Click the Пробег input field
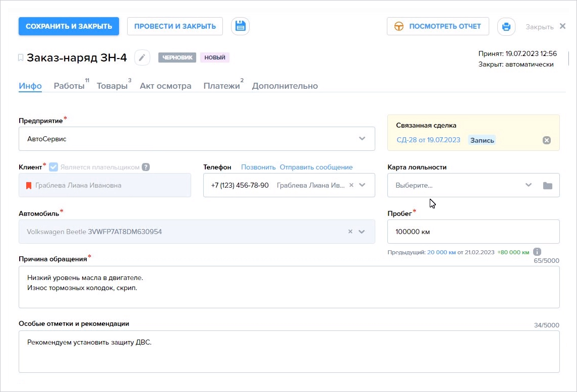The image size is (577, 392). 474,232
